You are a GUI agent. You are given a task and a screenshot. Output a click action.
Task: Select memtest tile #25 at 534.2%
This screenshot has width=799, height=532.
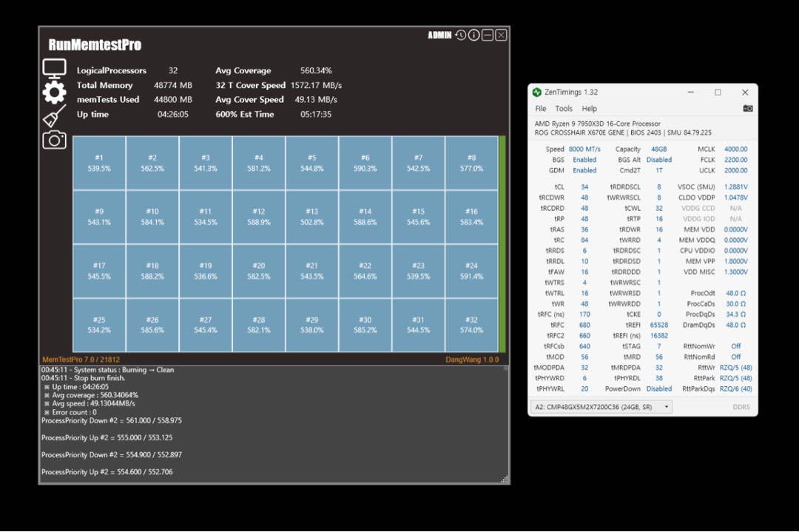[99, 325]
